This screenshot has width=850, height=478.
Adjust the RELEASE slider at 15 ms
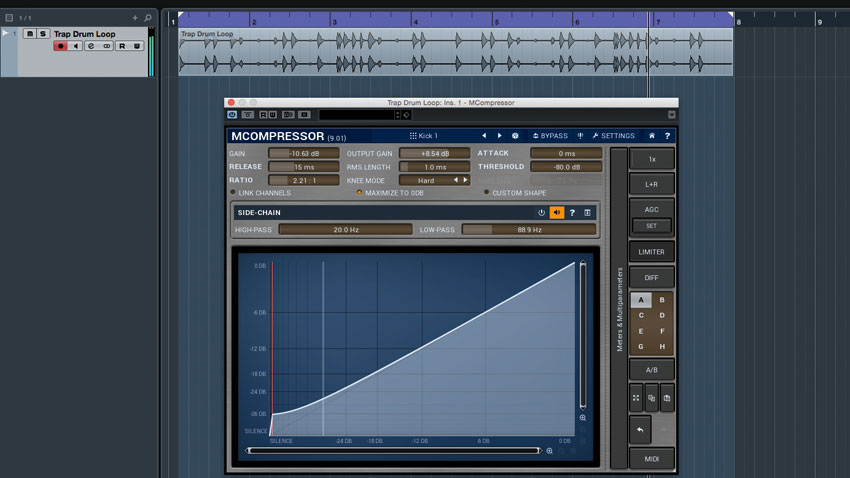(304, 167)
